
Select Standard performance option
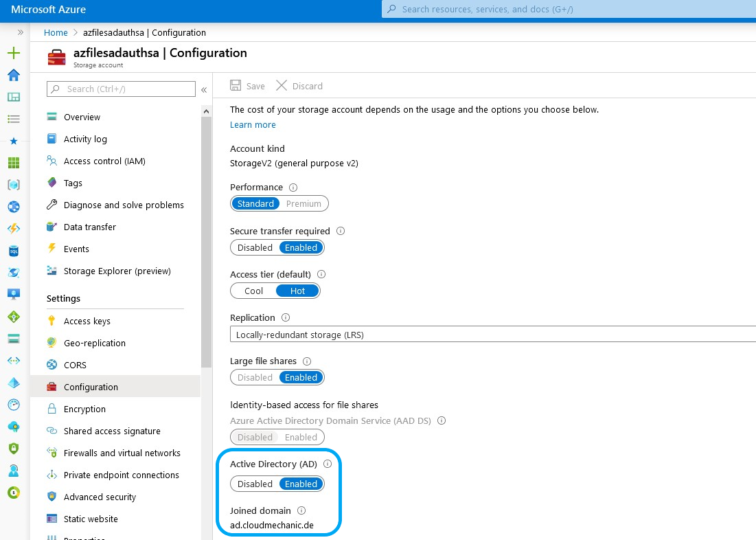(255, 203)
